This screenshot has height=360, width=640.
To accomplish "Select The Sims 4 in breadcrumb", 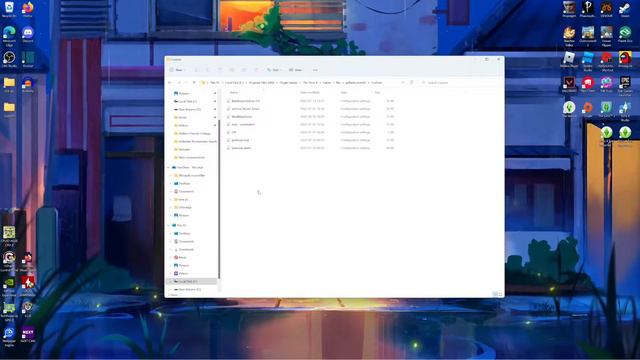I will [310, 83].
